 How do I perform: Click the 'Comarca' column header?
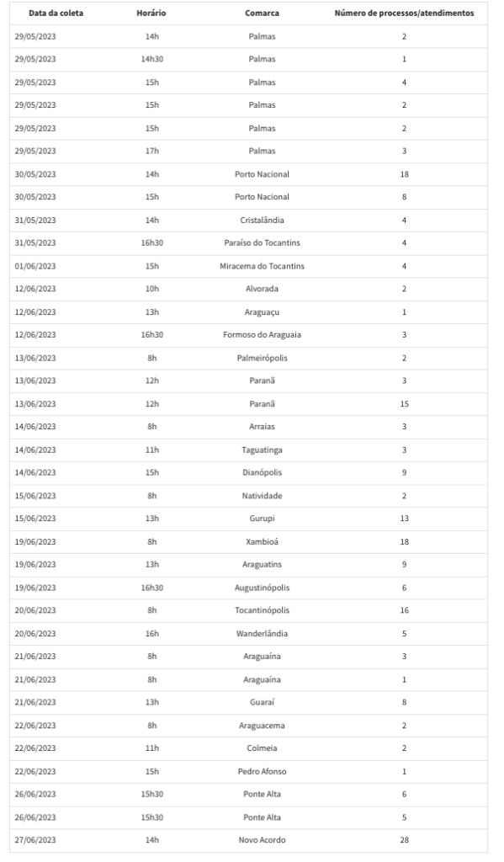262,13
